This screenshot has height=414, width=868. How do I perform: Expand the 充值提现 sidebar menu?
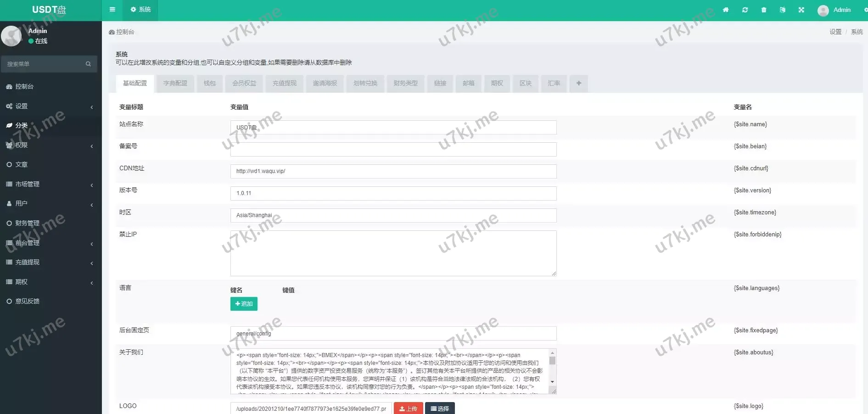point(50,262)
